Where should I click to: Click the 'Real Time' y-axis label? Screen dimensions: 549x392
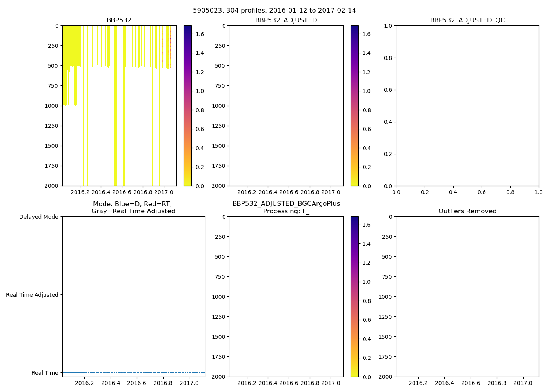(45, 373)
